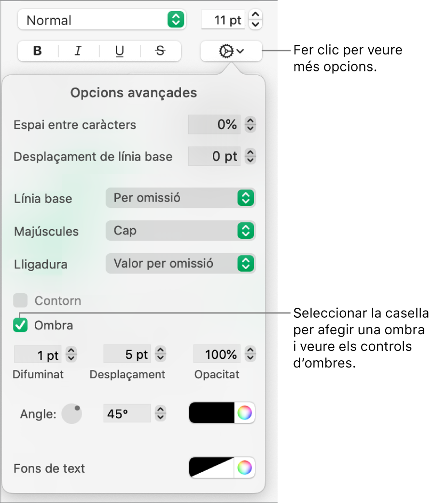Open the Lligadura dropdown

tap(181, 263)
